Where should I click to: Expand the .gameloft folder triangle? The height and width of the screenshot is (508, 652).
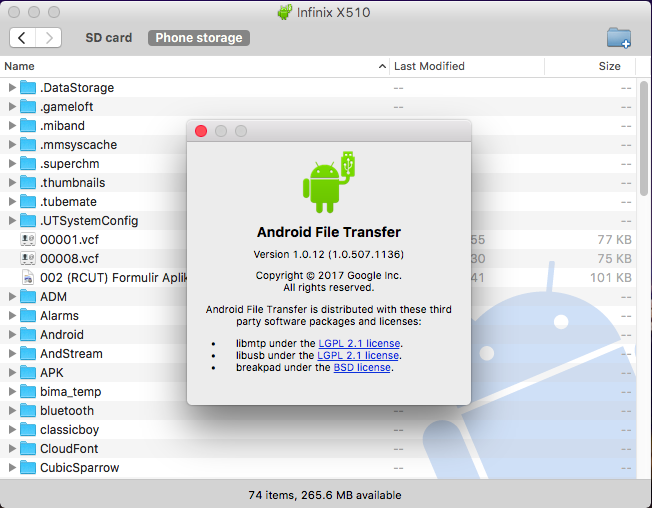(x=12, y=107)
